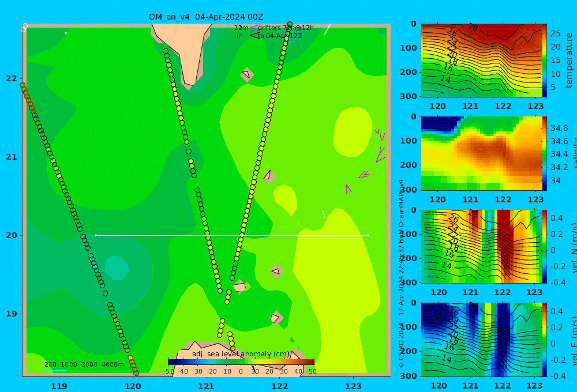Click the 5 tick on the temperature colorbar
The image size is (577, 392).
point(553,88)
